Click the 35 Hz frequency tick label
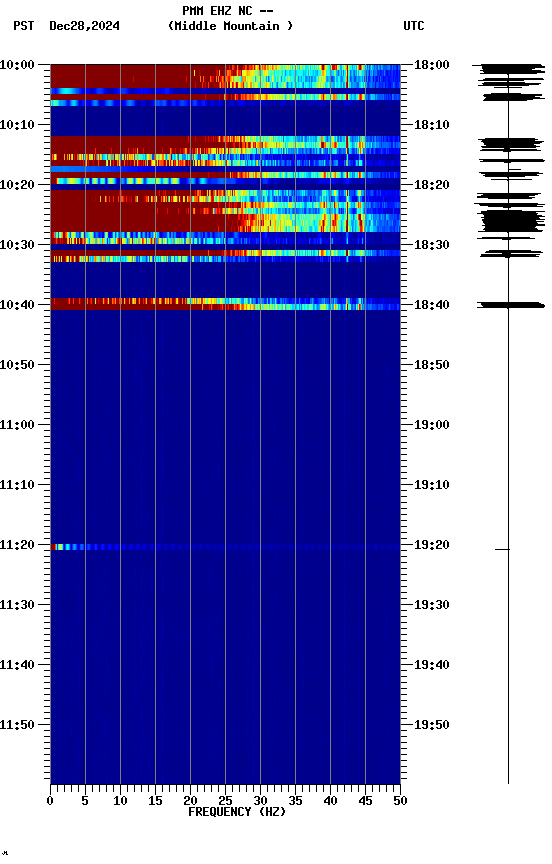The image size is (552, 864). pyautogui.click(x=295, y=801)
